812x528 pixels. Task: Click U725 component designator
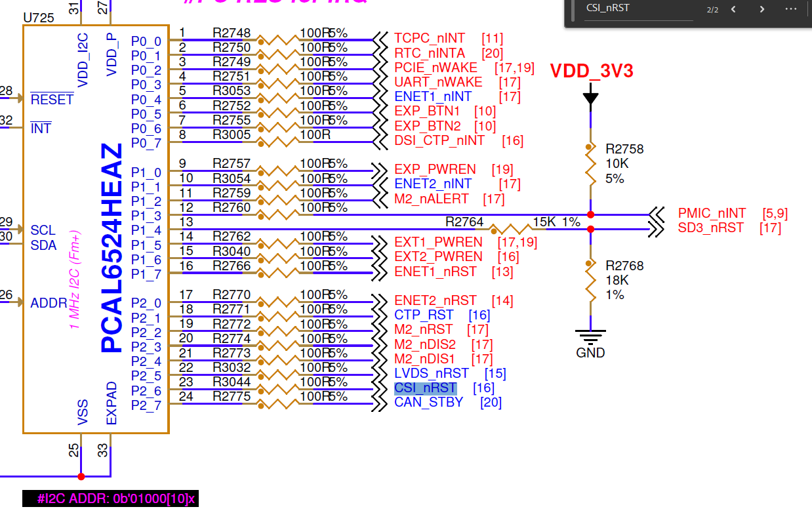[x=38, y=17]
